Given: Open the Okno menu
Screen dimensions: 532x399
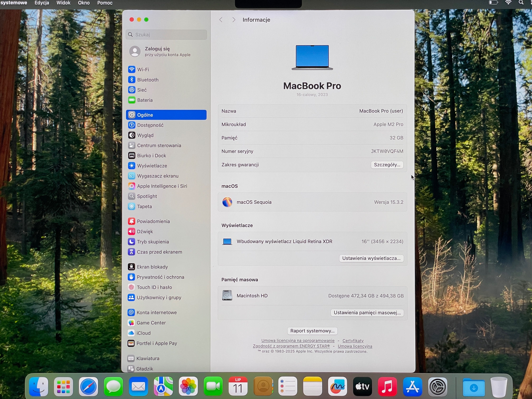Looking at the screenshot, I should [84, 3].
